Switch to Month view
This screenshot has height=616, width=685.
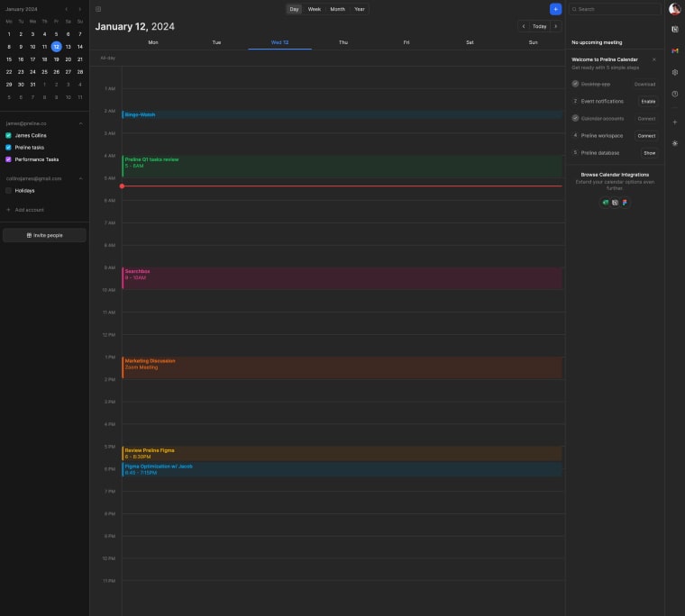click(x=337, y=9)
